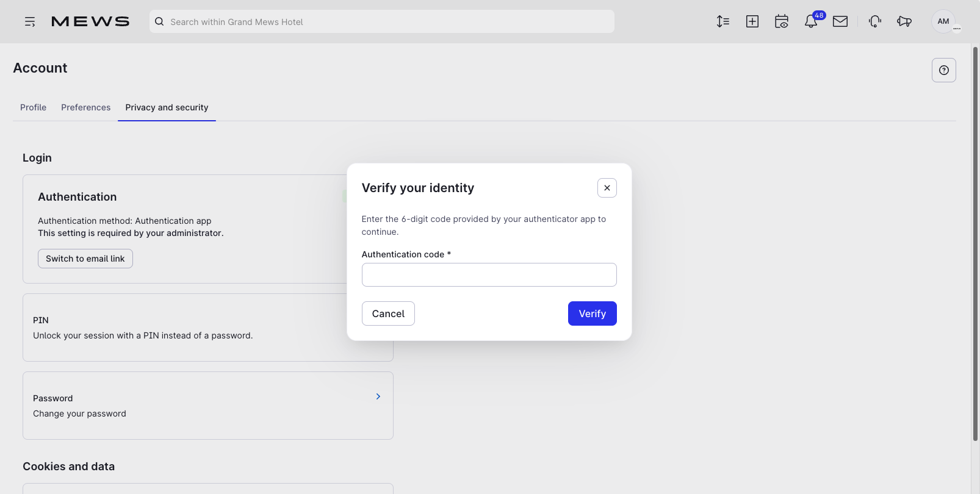Click Cancel in the verify dialog
Screen dimensions: 980x494
coord(388,313)
